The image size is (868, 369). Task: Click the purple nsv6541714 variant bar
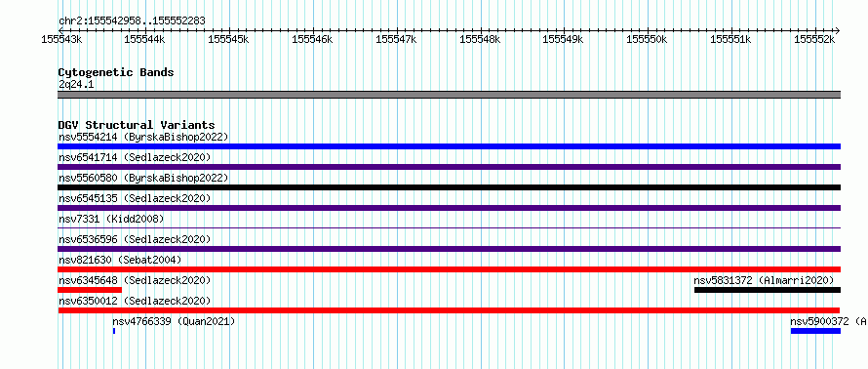point(449,167)
